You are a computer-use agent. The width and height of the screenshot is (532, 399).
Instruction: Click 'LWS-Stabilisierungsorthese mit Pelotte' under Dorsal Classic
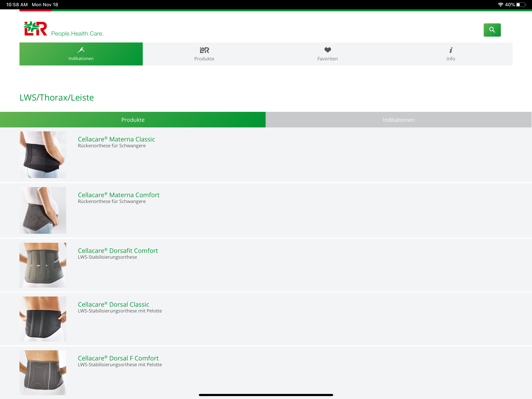(x=120, y=311)
